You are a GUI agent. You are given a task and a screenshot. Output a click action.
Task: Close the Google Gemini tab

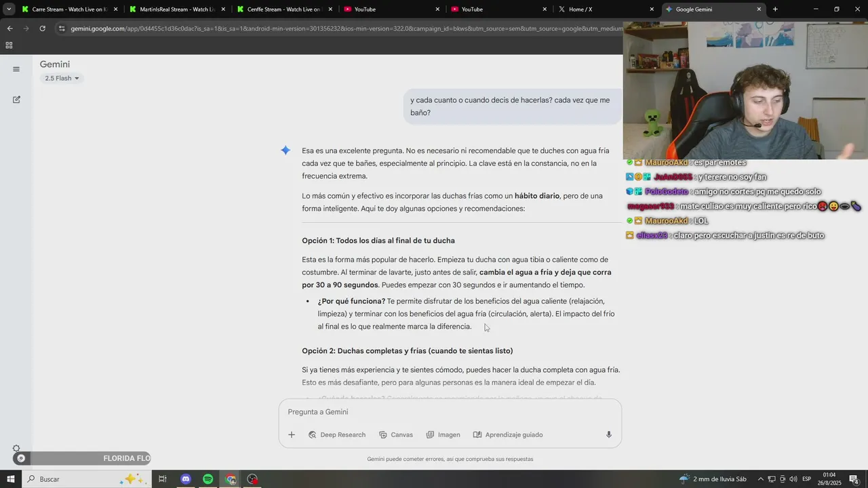point(759,9)
